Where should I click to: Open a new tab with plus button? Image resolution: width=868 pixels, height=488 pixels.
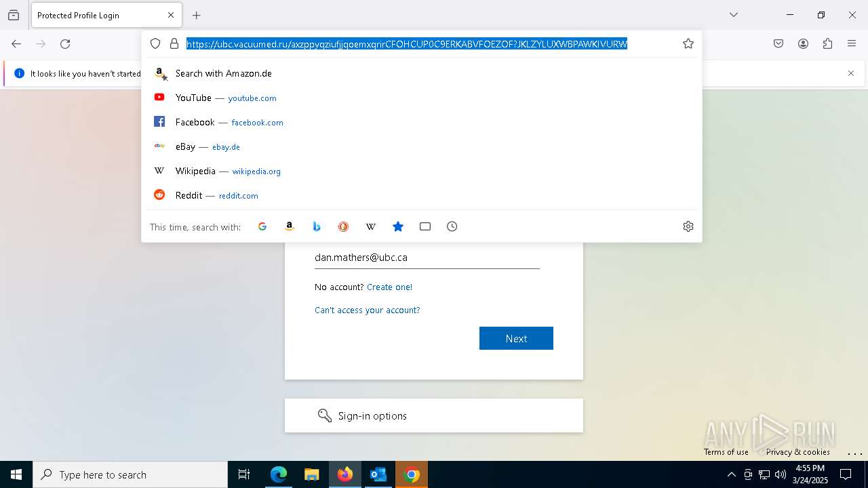click(197, 15)
